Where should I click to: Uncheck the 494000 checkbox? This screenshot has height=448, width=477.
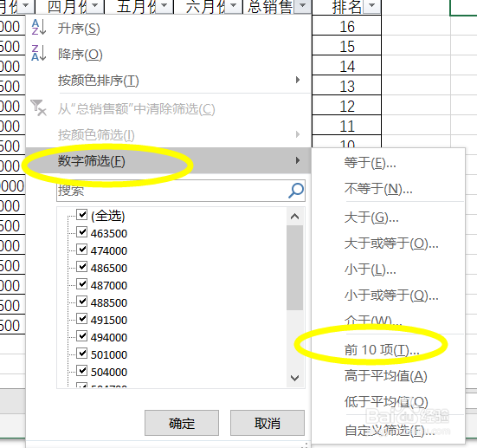82,336
